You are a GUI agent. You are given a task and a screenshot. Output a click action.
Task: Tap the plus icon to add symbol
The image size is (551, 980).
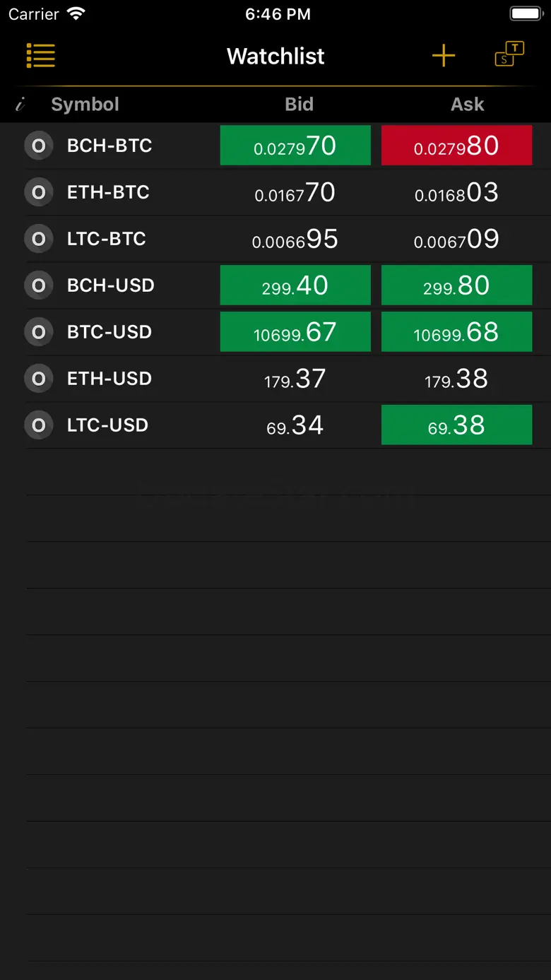point(444,56)
